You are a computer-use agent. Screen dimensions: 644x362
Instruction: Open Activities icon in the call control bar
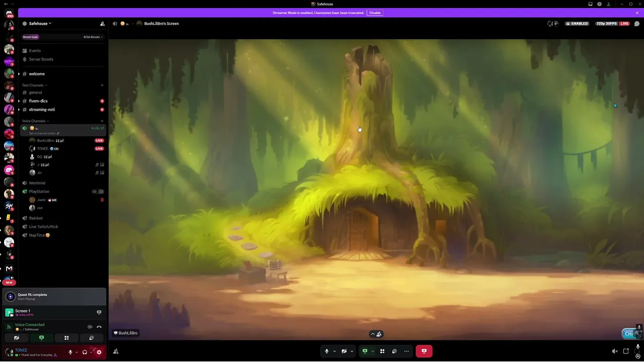(x=382, y=351)
